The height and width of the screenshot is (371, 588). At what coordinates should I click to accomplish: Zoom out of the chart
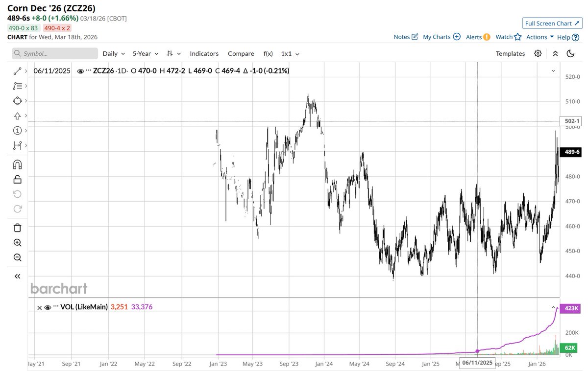pyautogui.click(x=18, y=257)
